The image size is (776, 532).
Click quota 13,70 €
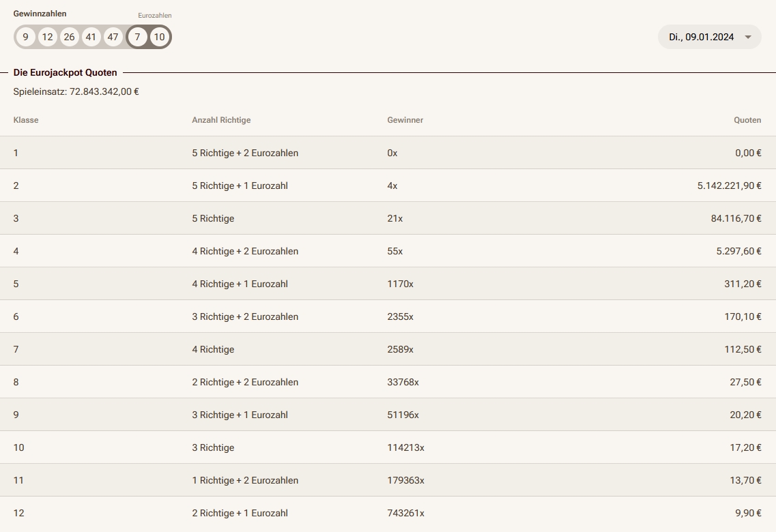pyautogui.click(x=746, y=481)
